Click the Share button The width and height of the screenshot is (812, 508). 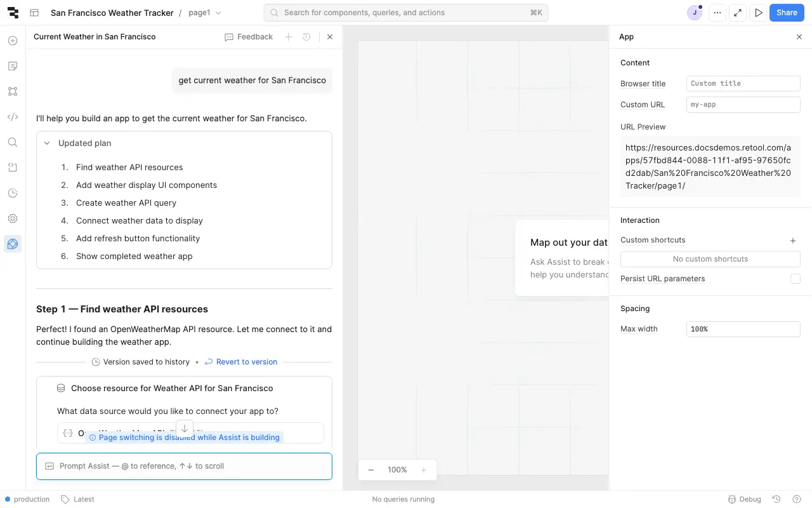tap(787, 13)
